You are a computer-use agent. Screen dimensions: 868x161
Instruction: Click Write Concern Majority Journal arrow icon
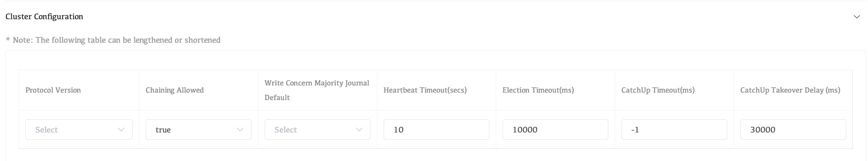[x=359, y=130]
